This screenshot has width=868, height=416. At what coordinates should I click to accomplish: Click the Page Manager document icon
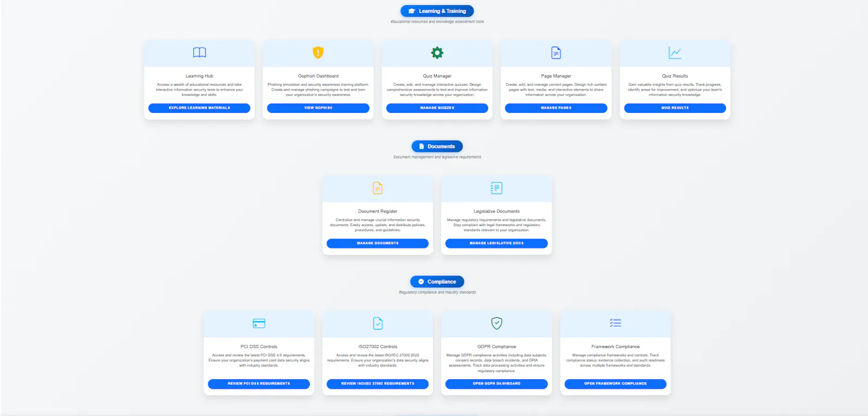coord(556,53)
